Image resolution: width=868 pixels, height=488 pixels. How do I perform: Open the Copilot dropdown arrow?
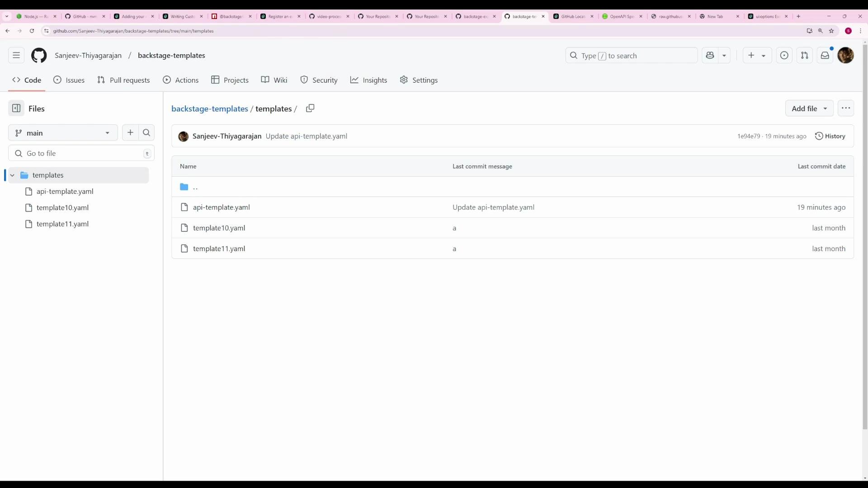pyautogui.click(x=724, y=55)
